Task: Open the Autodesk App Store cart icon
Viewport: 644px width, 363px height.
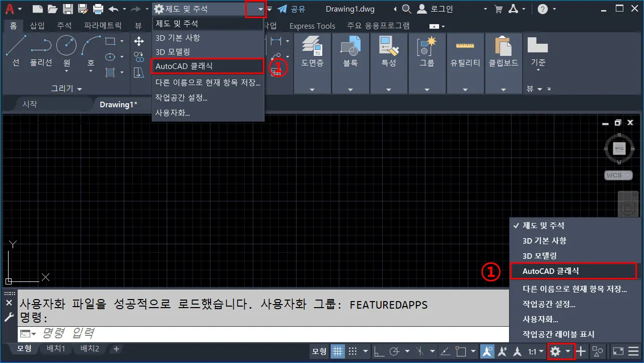Action: (499, 9)
